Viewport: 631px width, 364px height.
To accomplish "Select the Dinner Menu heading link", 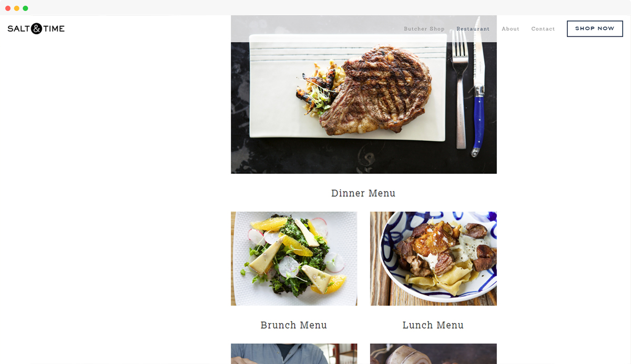I will 363,193.
